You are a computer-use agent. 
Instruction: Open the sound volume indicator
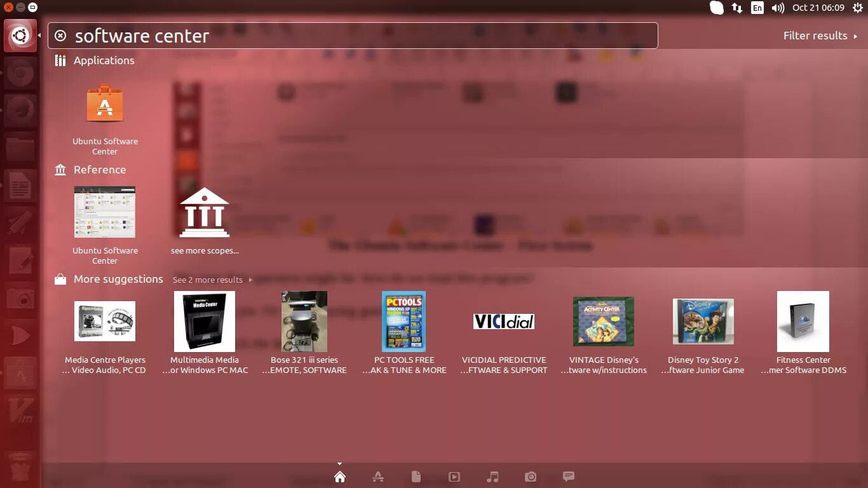pos(778,8)
